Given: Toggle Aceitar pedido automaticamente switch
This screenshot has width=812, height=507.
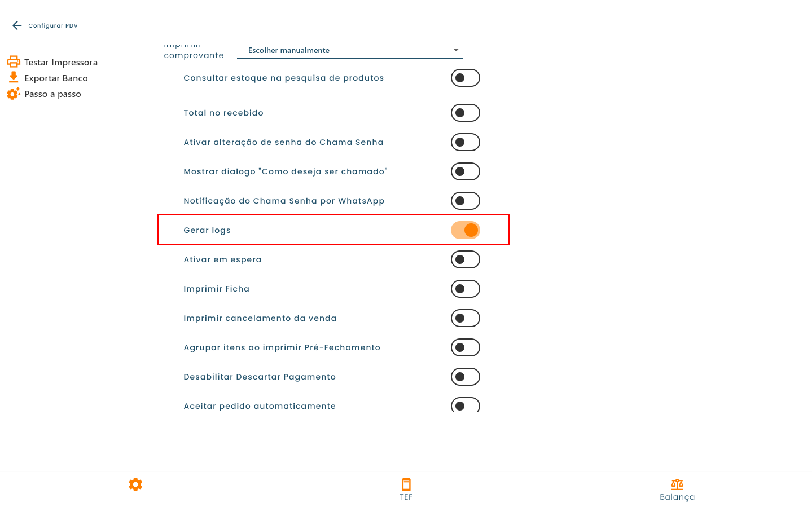Looking at the screenshot, I should pyautogui.click(x=466, y=405).
